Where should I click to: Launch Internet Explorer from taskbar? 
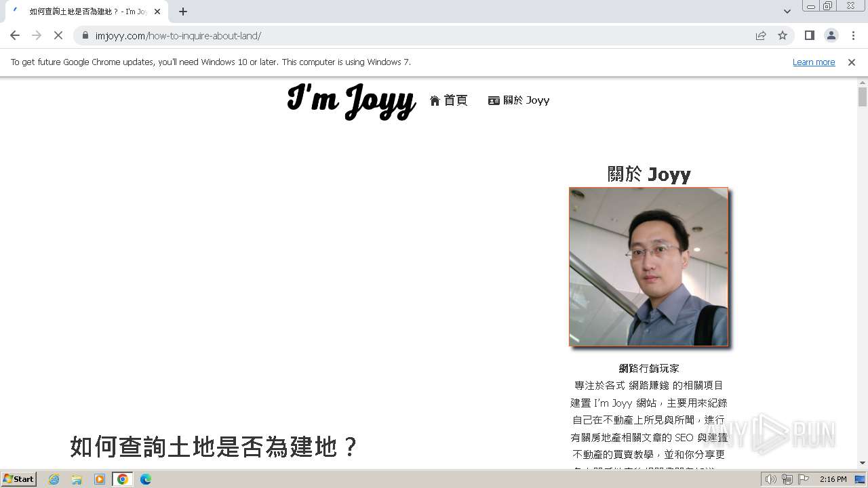(x=54, y=479)
